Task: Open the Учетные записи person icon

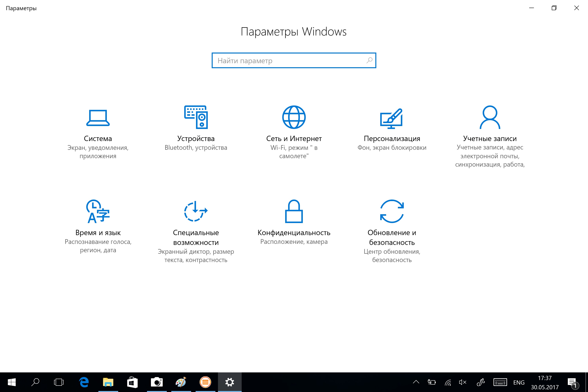Action: click(490, 117)
